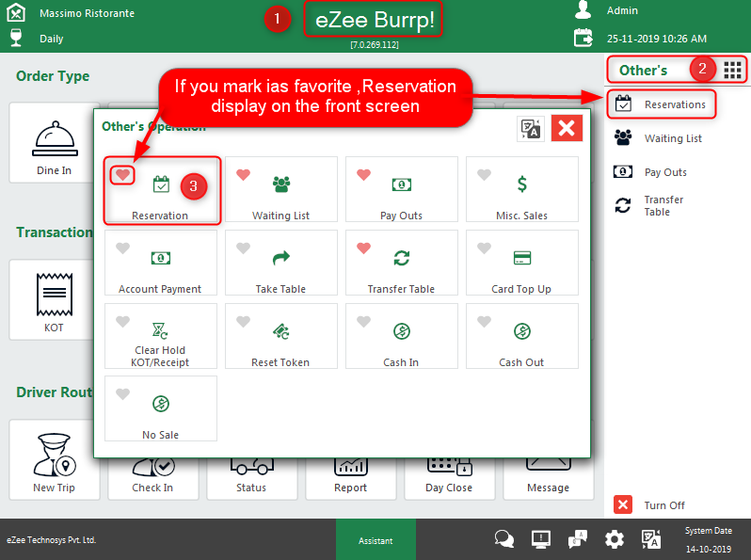
Task: Open Card Top Up card icon
Action: click(522, 258)
